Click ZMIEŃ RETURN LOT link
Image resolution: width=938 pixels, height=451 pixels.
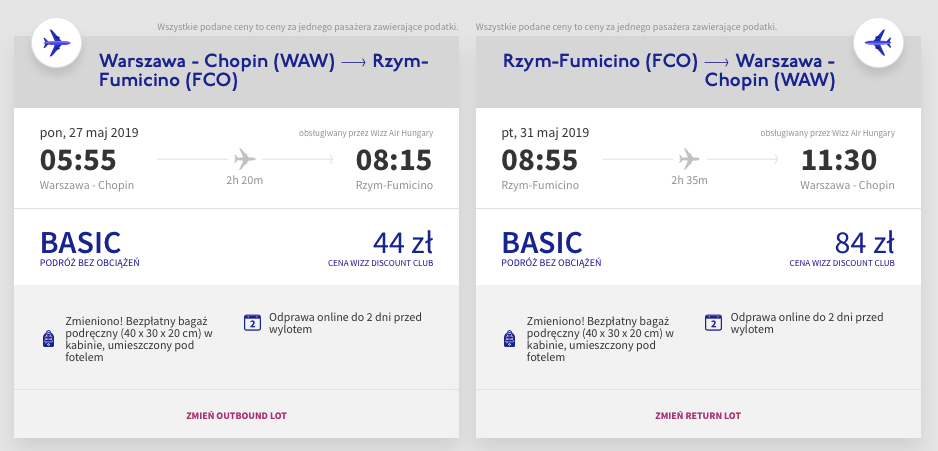[698, 416]
